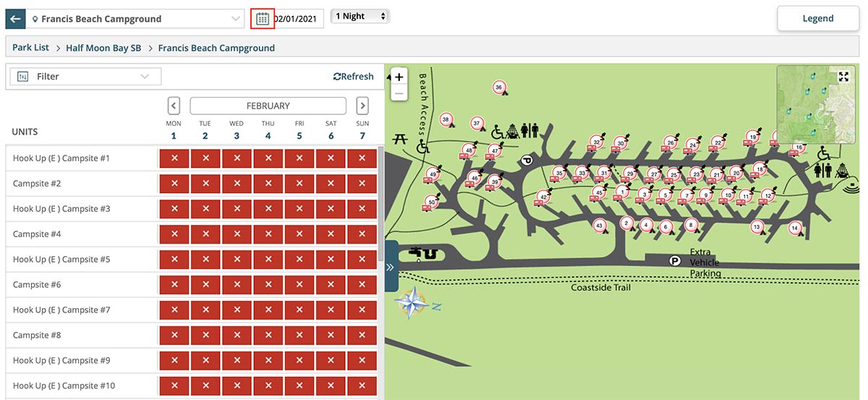The height and width of the screenshot is (400, 868).
Task: Open the Legend panel
Action: 817,18
